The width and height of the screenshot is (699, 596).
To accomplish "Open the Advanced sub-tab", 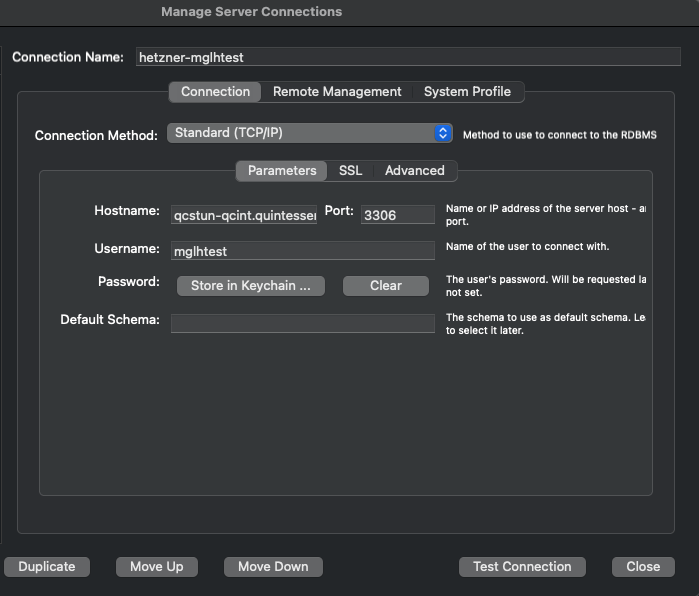I will tap(414, 171).
